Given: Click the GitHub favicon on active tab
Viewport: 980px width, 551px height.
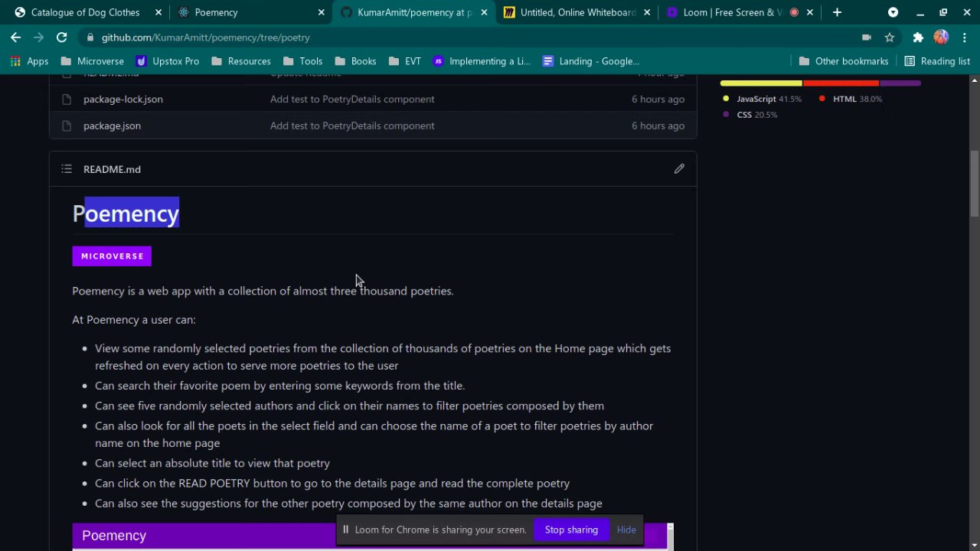Looking at the screenshot, I should (x=346, y=12).
